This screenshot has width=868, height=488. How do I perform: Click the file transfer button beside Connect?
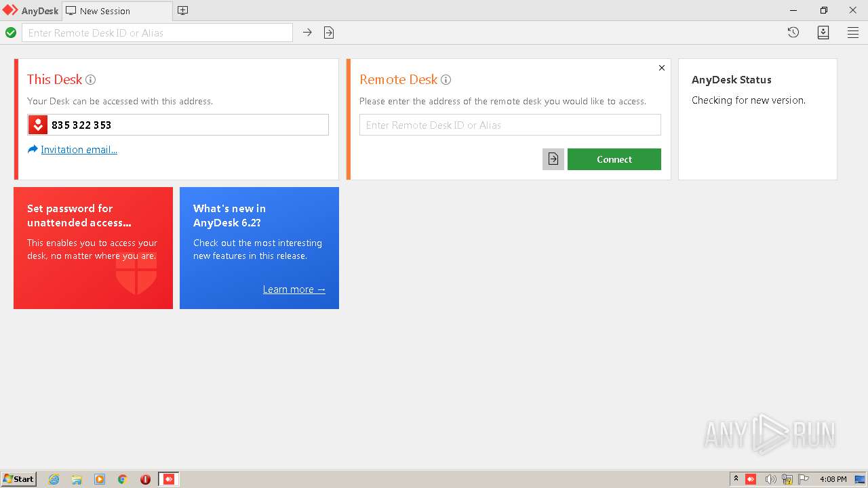pos(553,159)
